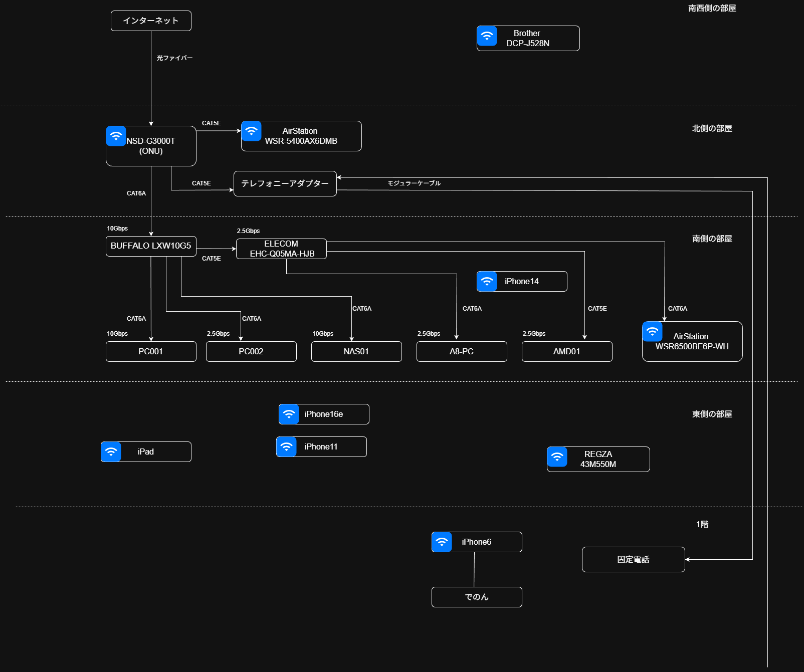804x672 pixels.
Task: Select the AirStation WSR-5400AX6DMB node
Action: point(301,136)
